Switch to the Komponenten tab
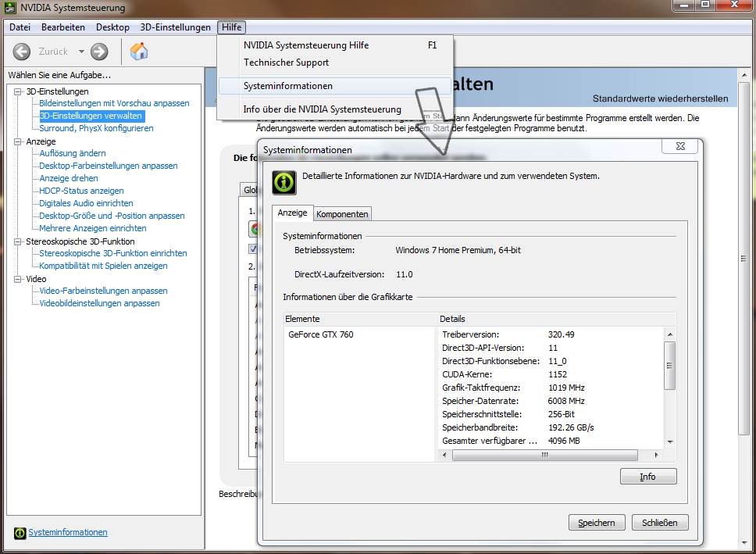Viewport: 756px width, 554px height. pyautogui.click(x=343, y=214)
